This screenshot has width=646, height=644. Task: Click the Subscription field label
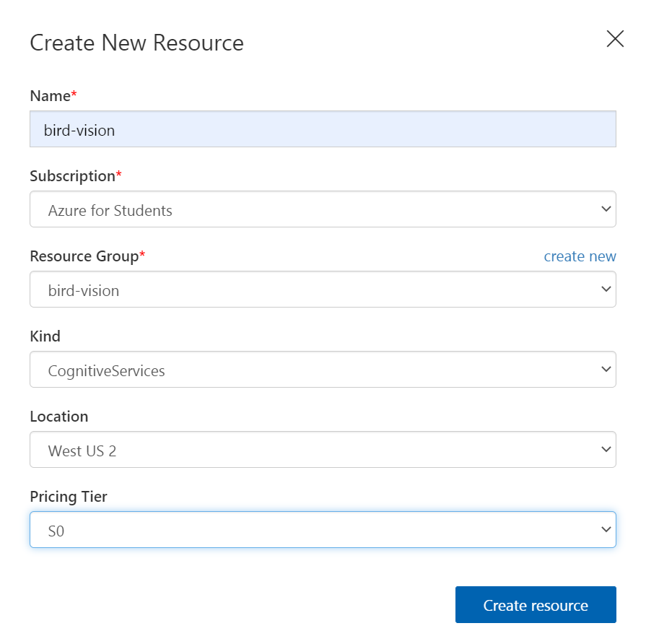point(69,175)
